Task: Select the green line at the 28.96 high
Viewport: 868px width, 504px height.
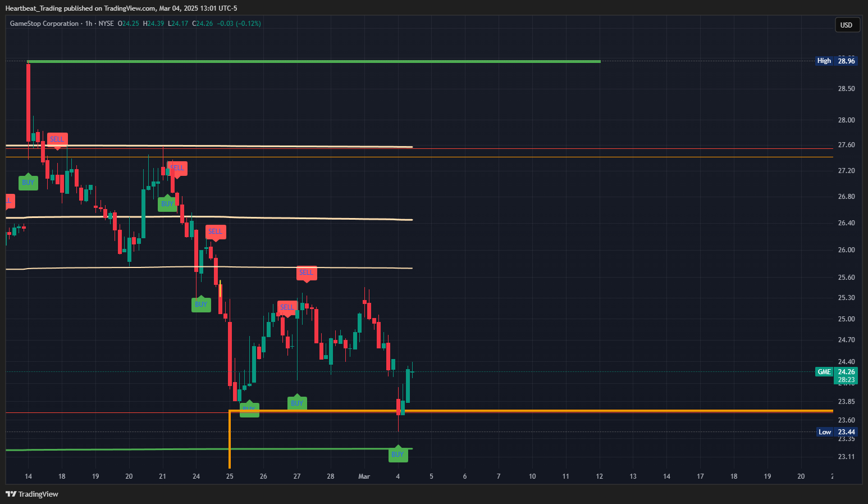Action: [313, 61]
